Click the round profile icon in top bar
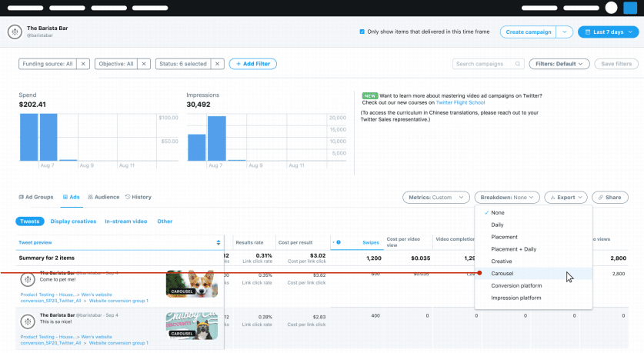 coord(612,8)
